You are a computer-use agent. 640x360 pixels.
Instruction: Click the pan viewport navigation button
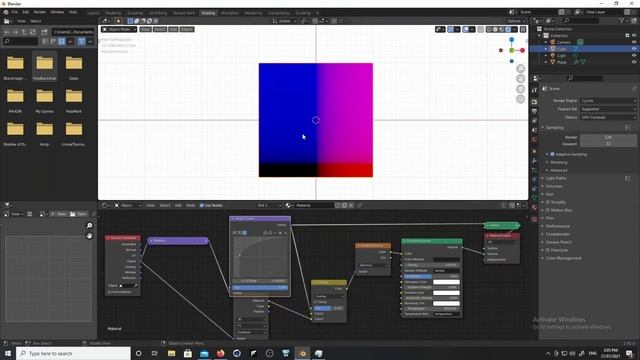point(520,79)
